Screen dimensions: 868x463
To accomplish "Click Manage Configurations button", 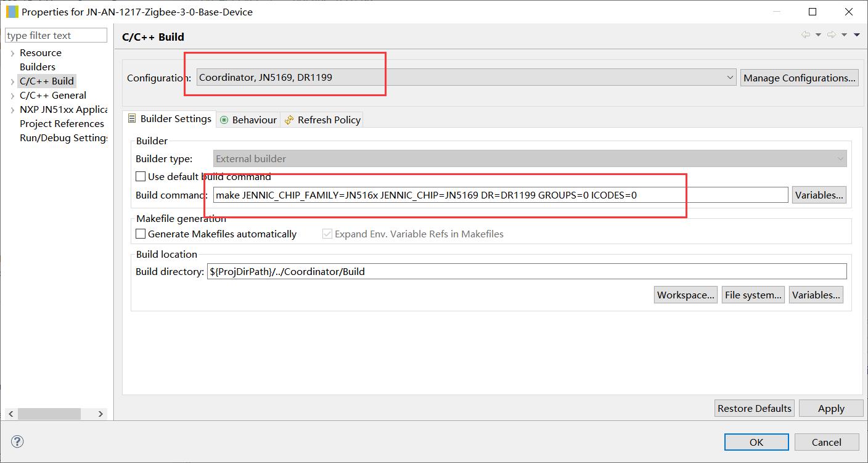I will (x=800, y=78).
